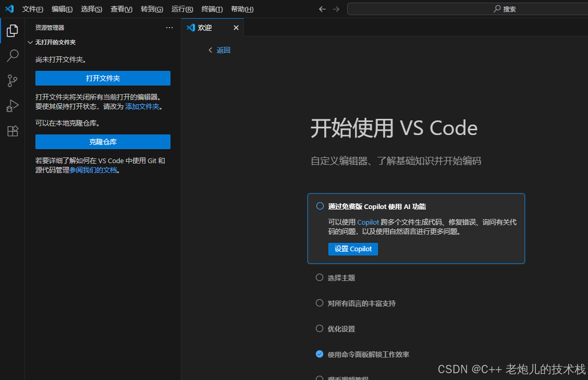Select the 欢迎 editor tab
Image resolution: width=588 pixels, height=380 pixels.
pos(213,28)
